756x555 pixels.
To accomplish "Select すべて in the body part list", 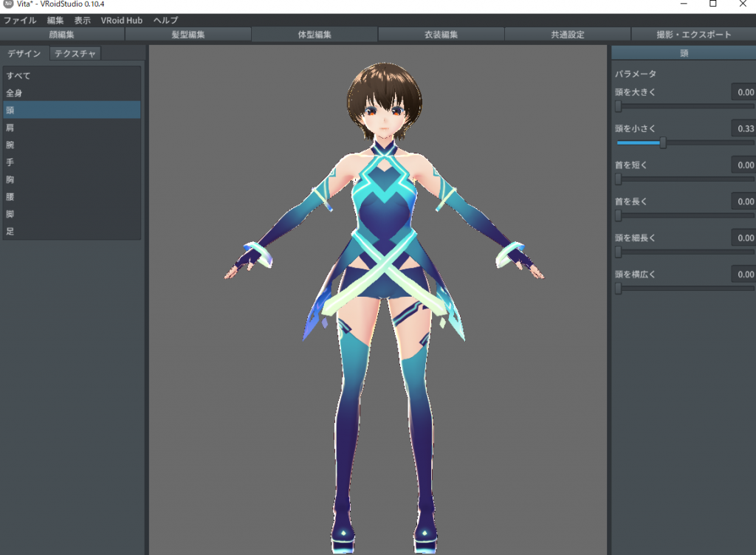I will [18, 76].
